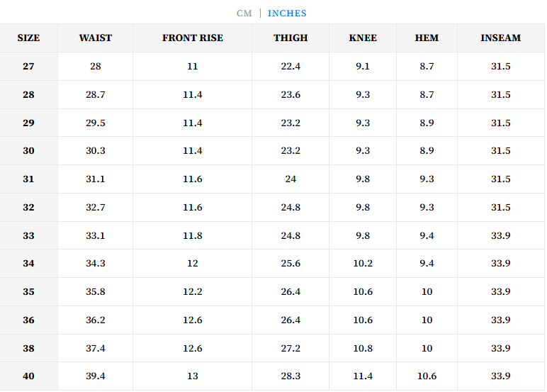Click the SIZE column header

(28, 38)
